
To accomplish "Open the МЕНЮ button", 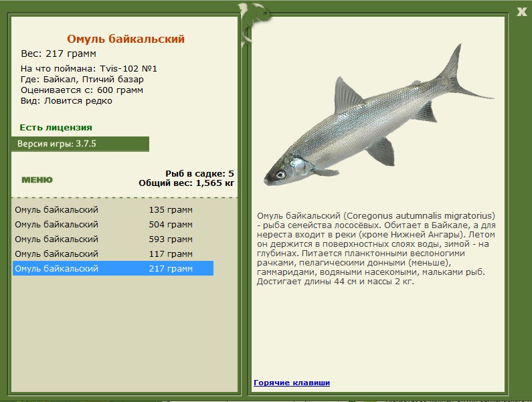I will click(x=37, y=180).
